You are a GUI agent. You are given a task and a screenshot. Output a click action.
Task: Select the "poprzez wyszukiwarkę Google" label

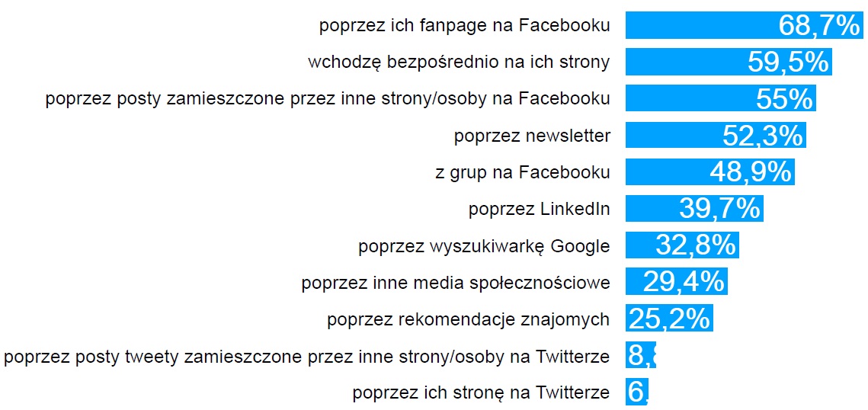pyautogui.click(x=484, y=245)
